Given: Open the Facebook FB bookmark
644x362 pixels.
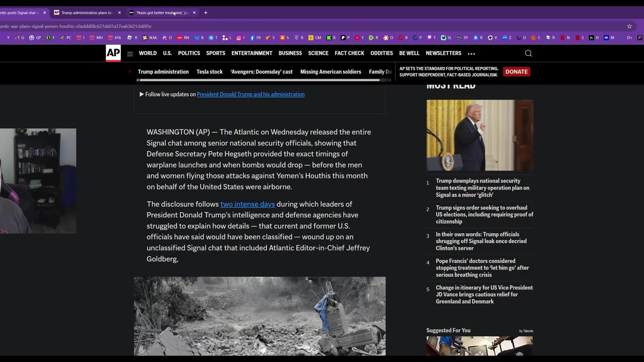Looking at the screenshot, I should click(255, 38).
